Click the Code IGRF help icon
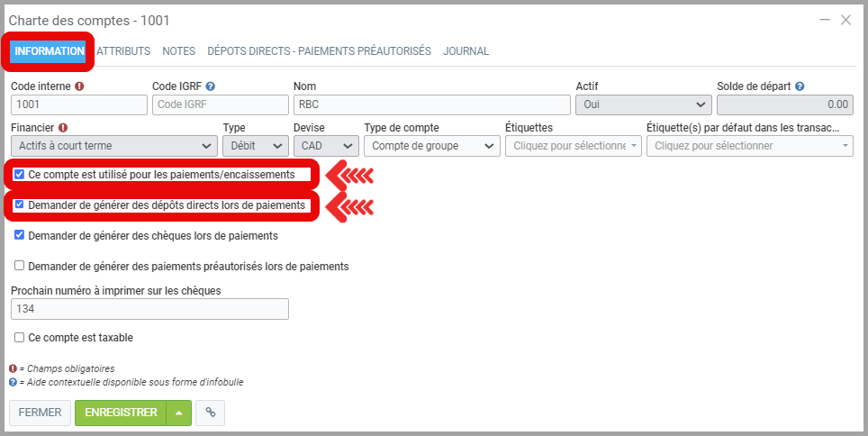868x436 pixels. (x=210, y=86)
